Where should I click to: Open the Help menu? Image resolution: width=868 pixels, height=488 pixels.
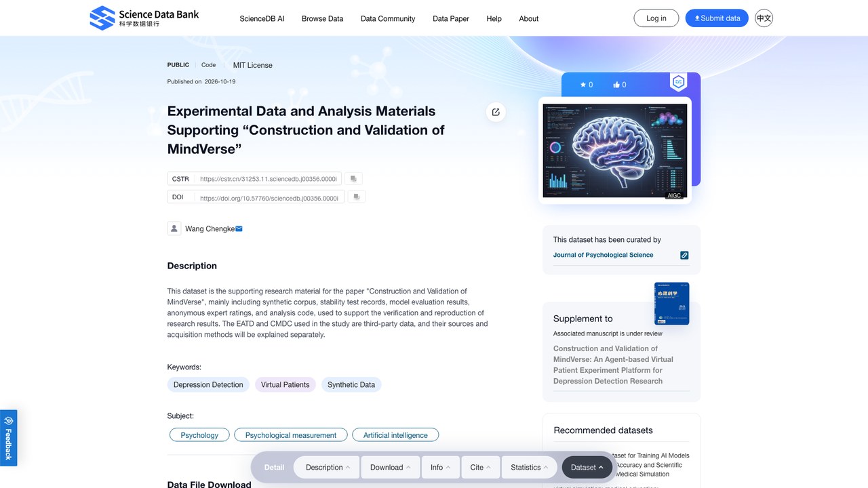click(x=494, y=19)
